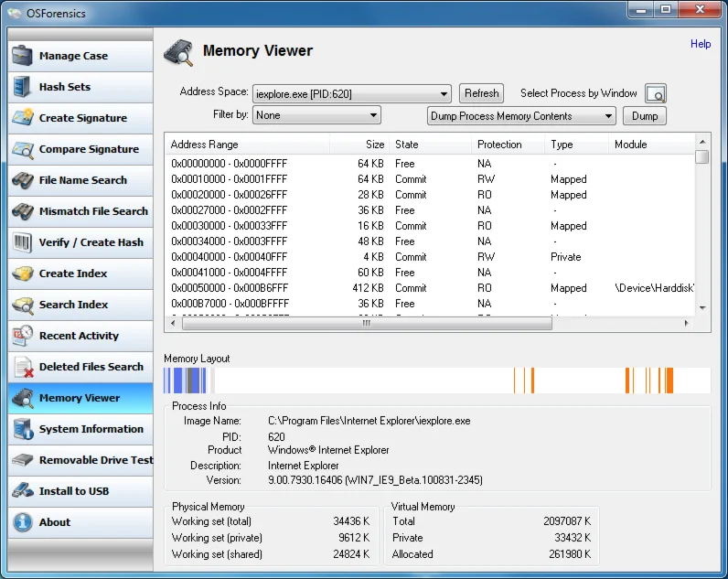Image resolution: width=728 pixels, height=579 pixels.
Task: Expand the Dump Process Memory Contents dropdown
Action: pos(608,116)
